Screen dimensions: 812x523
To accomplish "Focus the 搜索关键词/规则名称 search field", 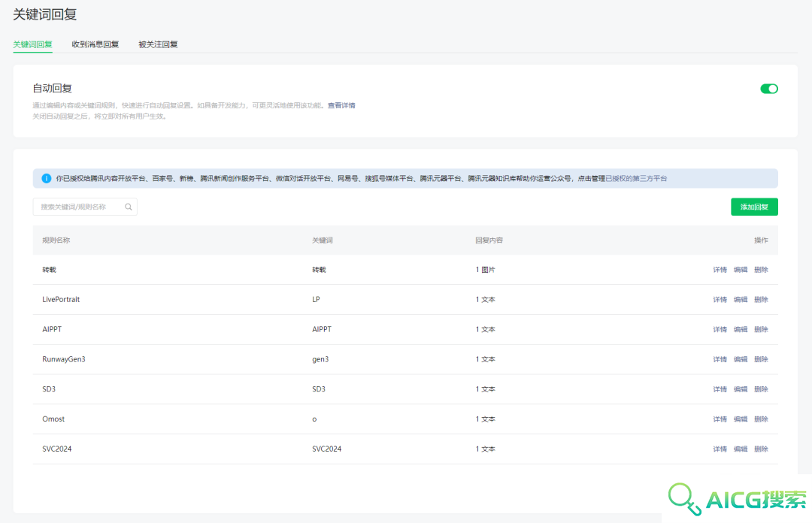I will coord(85,207).
